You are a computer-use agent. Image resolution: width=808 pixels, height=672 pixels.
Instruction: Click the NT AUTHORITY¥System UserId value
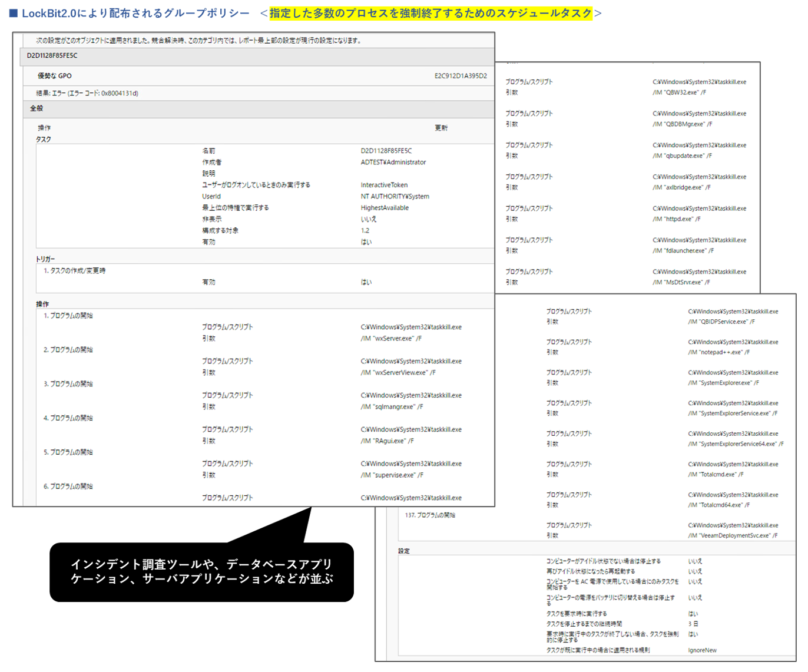395,197
